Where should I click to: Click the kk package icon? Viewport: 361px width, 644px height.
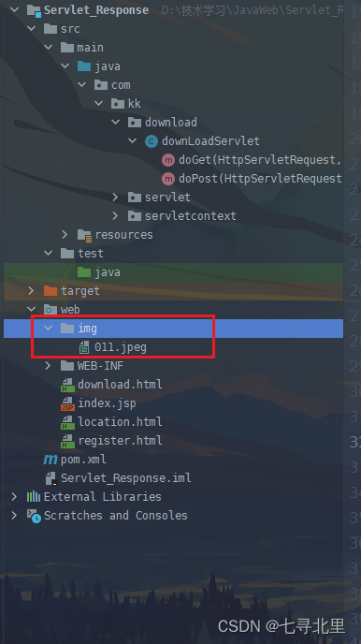[x=118, y=104]
